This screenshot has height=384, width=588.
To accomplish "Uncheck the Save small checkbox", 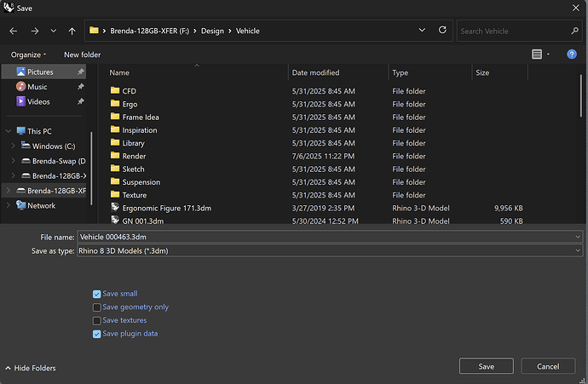I will click(x=97, y=294).
